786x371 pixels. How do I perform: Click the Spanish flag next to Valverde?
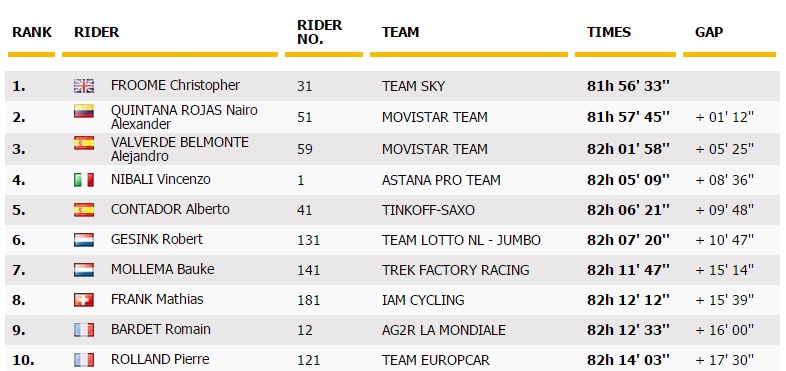(x=84, y=143)
